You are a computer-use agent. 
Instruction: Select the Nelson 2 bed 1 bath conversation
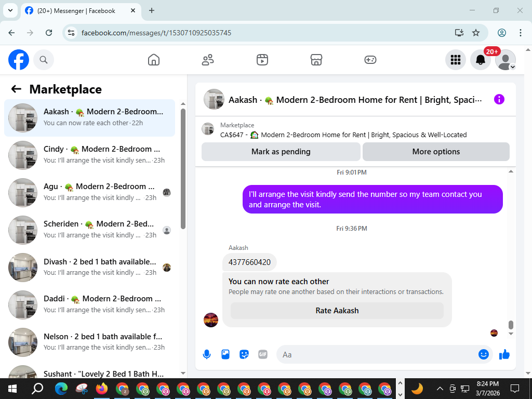pyautogui.click(x=89, y=342)
